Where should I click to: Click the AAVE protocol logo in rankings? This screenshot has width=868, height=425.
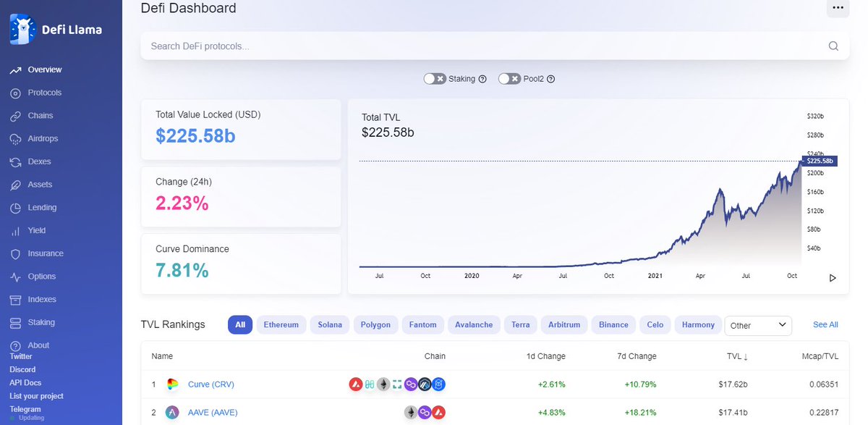(172, 412)
